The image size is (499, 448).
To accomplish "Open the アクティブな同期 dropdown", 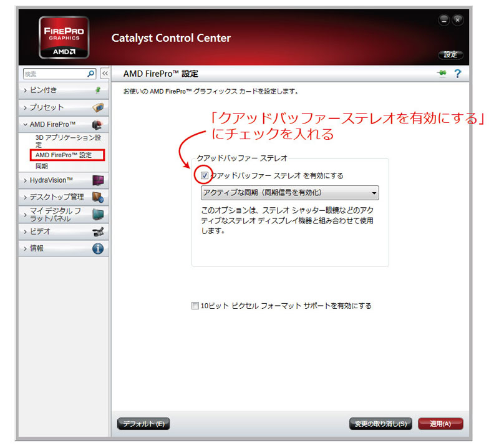I will pyautogui.click(x=290, y=193).
